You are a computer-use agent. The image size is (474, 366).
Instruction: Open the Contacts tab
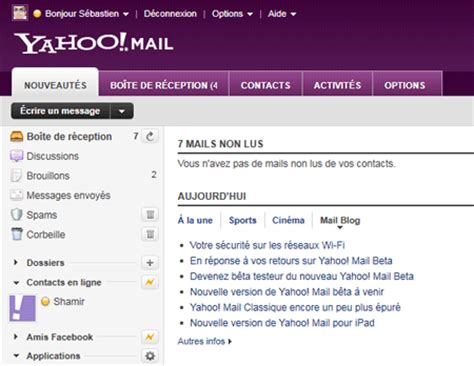click(x=266, y=84)
